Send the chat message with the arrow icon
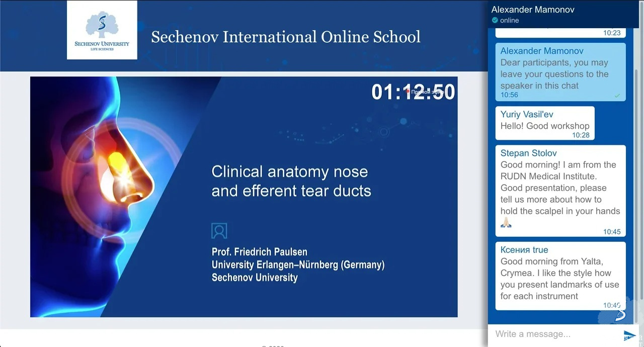The height and width of the screenshot is (347, 644). coord(629,335)
